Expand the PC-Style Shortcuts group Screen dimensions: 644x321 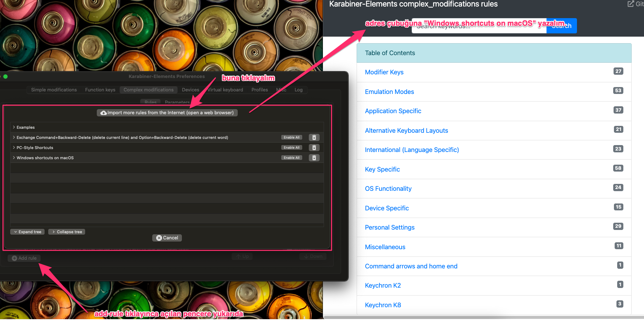(14, 148)
